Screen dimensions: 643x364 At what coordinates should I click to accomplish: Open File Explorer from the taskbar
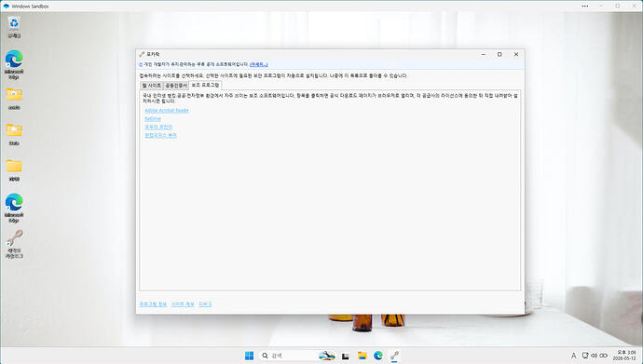click(362, 356)
